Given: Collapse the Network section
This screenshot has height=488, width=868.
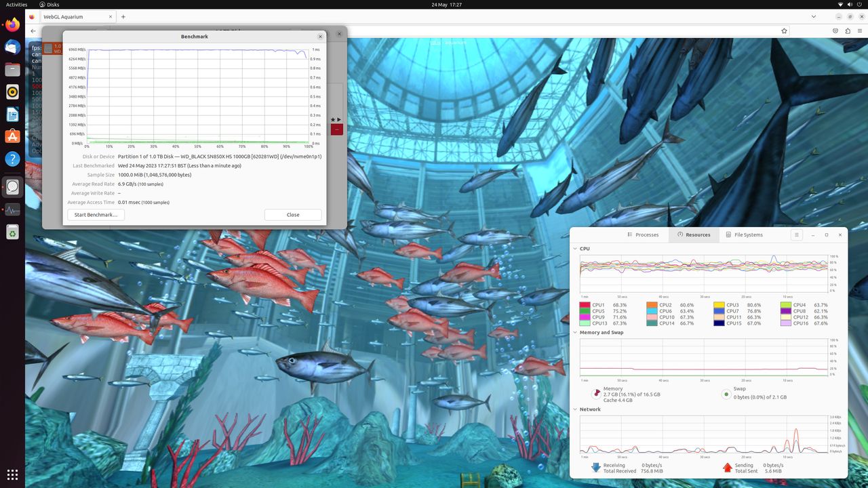Looking at the screenshot, I should click(575, 409).
